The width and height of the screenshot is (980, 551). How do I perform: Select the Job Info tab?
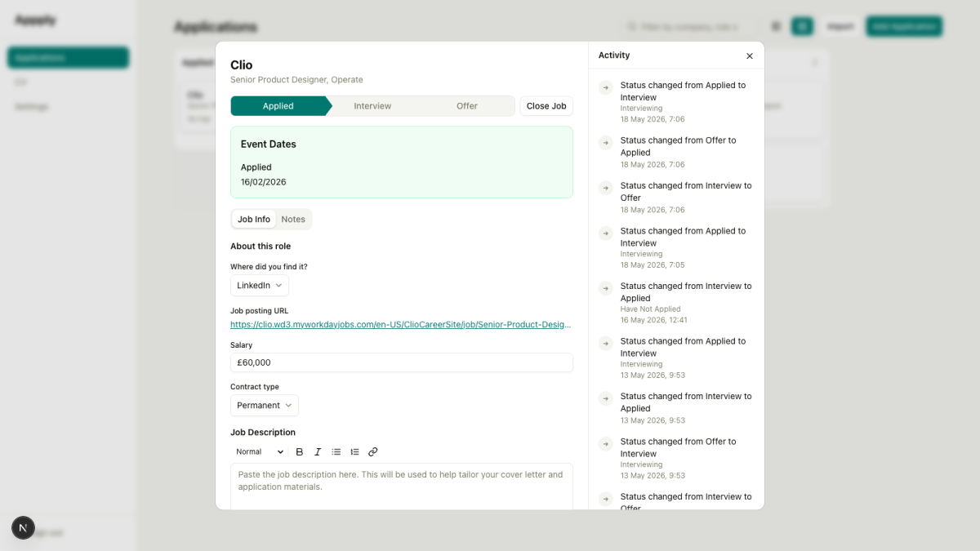coord(254,219)
